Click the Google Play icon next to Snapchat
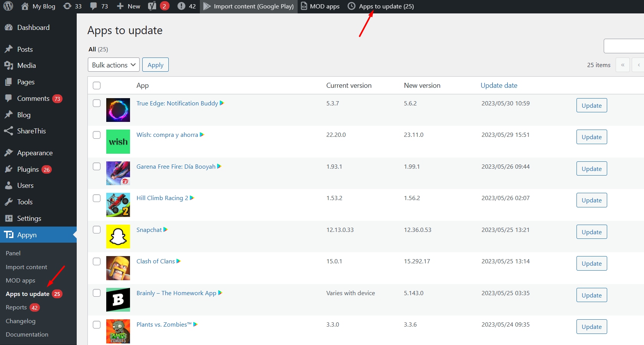Image resolution: width=644 pixels, height=345 pixels. (166, 230)
